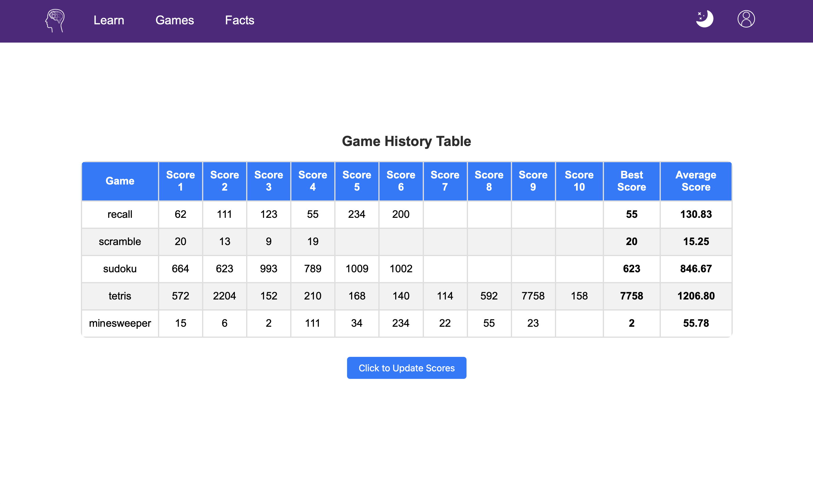Click sudoku average score 846.67
Image resolution: width=813 pixels, height=504 pixels.
[x=696, y=269]
